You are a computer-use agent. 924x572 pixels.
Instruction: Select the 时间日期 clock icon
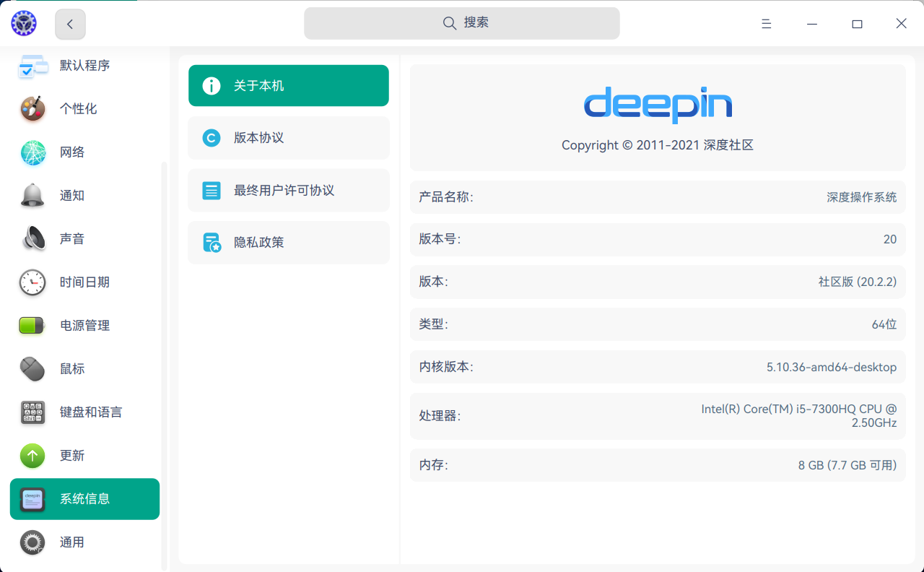(x=32, y=282)
